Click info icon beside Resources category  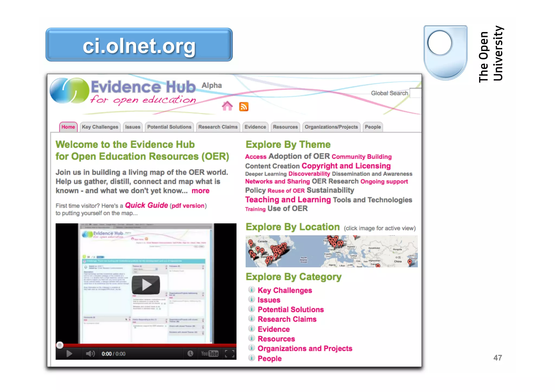tap(251, 338)
